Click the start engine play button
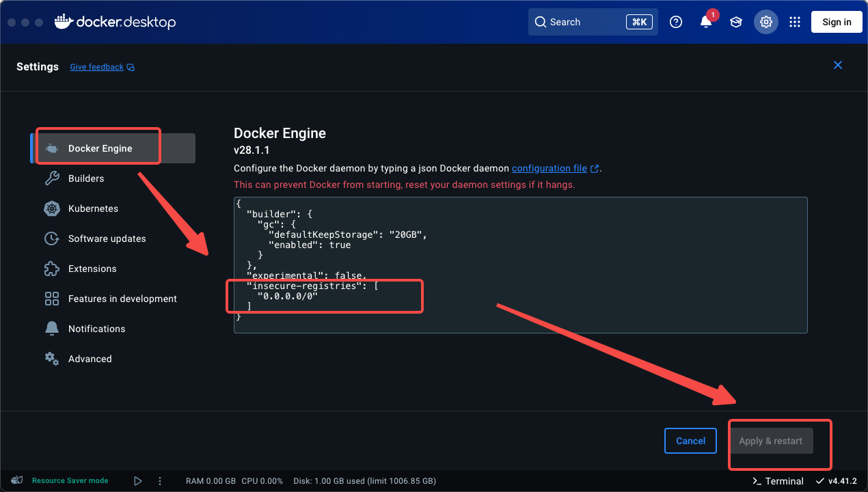 pyautogui.click(x=137, y=480)
